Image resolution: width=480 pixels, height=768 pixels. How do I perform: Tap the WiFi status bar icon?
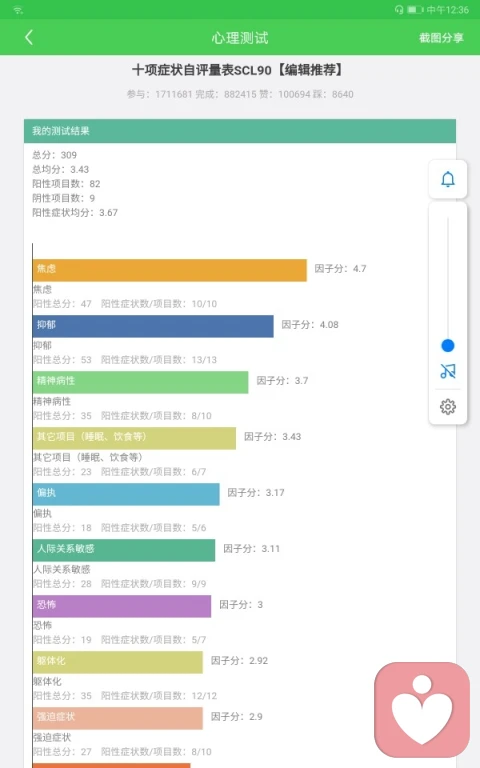coord(18,10)
